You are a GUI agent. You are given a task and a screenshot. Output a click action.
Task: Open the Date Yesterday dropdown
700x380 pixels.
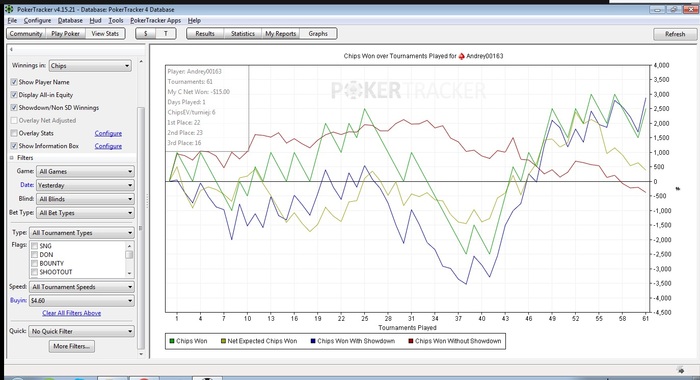pos(85,185)
